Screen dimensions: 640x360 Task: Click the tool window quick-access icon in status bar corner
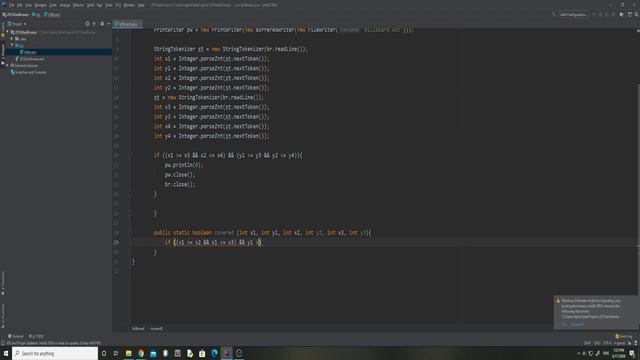click(x=3, y=343)
